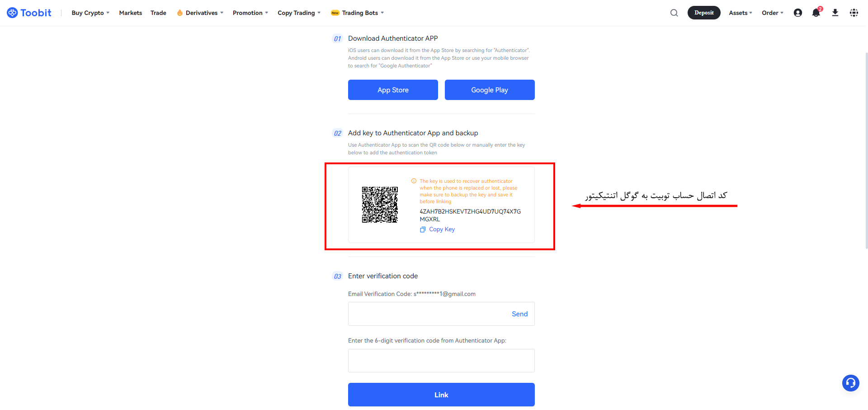Viewport: 868px width, 410px height.
Task: Click the authenticator QR code image
Action: [380, 205]
